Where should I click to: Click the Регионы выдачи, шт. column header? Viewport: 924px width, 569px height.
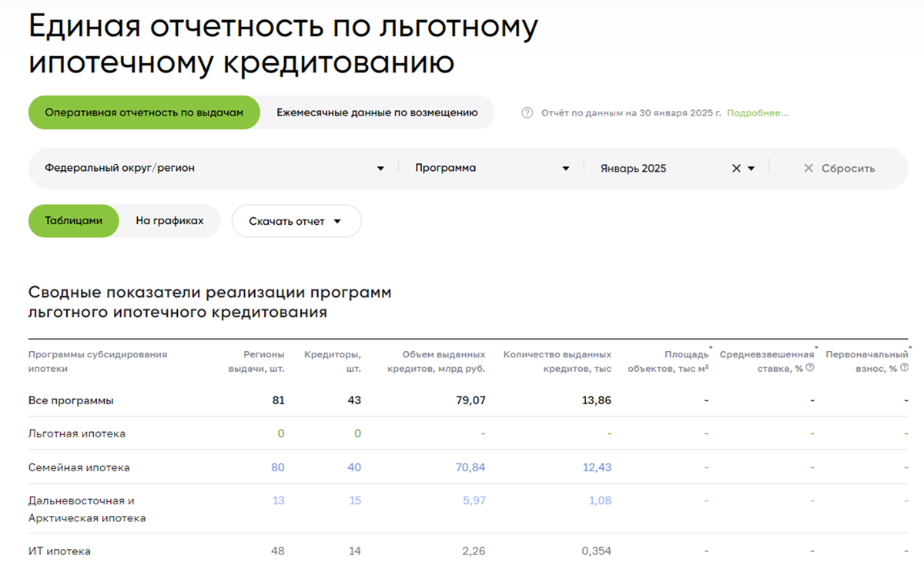(x=256, y=362)
